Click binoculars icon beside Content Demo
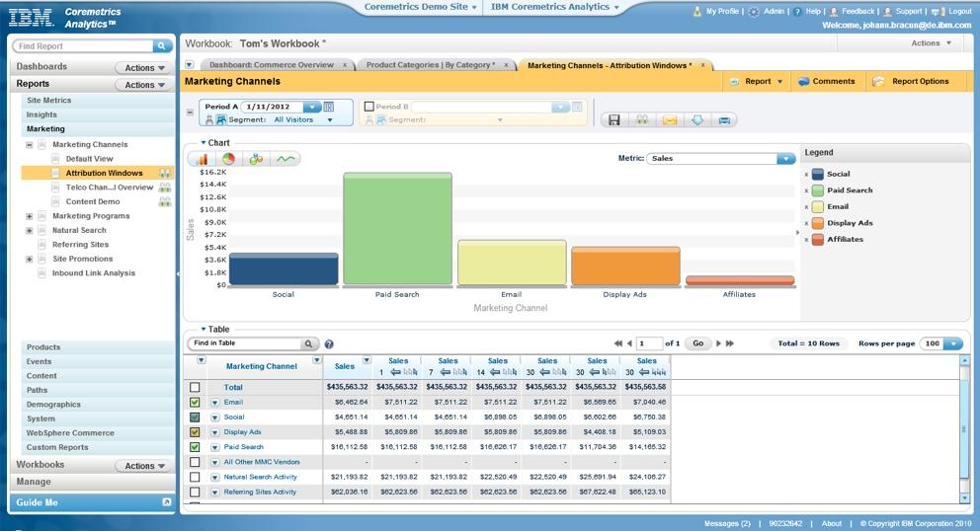The width and height of the screenshot is (980, 531). 165,201
